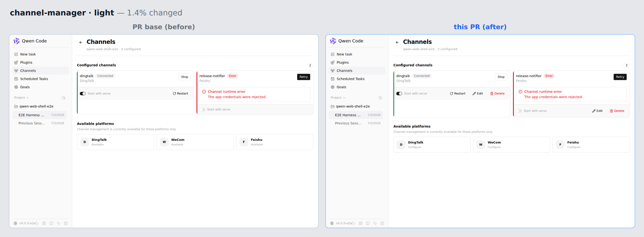Open settings gear in the before panel
Viewport: 644px width, 237px height.
15,223
